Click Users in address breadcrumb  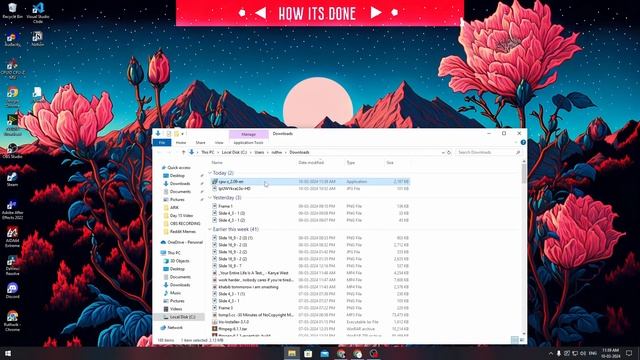(260, 152)
